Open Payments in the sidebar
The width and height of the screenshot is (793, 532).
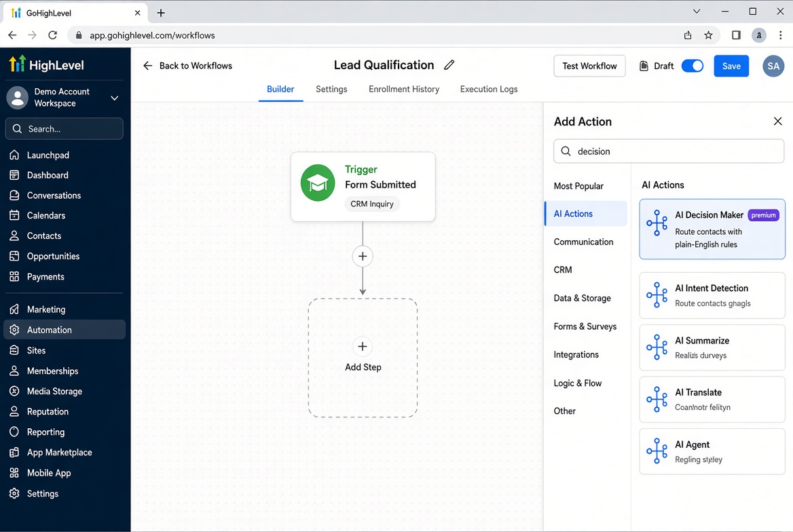[x=45, y=277]
